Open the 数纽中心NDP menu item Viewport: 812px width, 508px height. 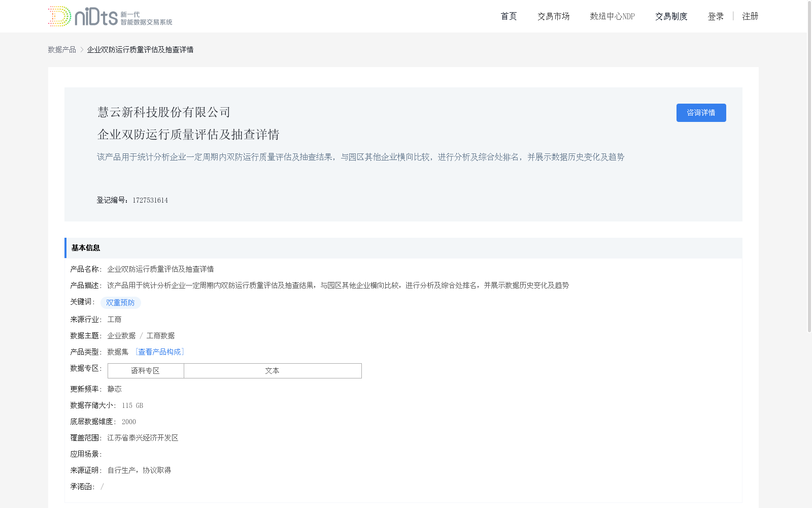tap(612, 16)
